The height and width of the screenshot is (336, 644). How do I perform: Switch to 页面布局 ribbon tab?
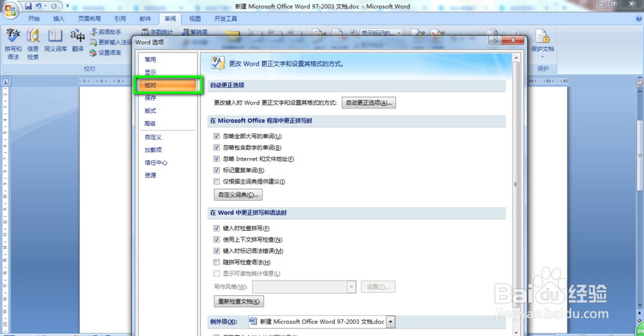[90, 19]
